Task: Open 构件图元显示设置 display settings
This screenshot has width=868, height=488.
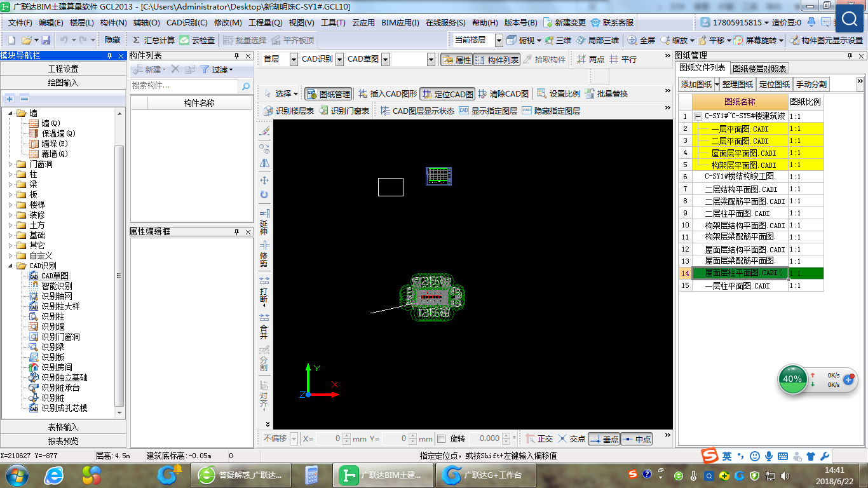Action: (827, 39)
